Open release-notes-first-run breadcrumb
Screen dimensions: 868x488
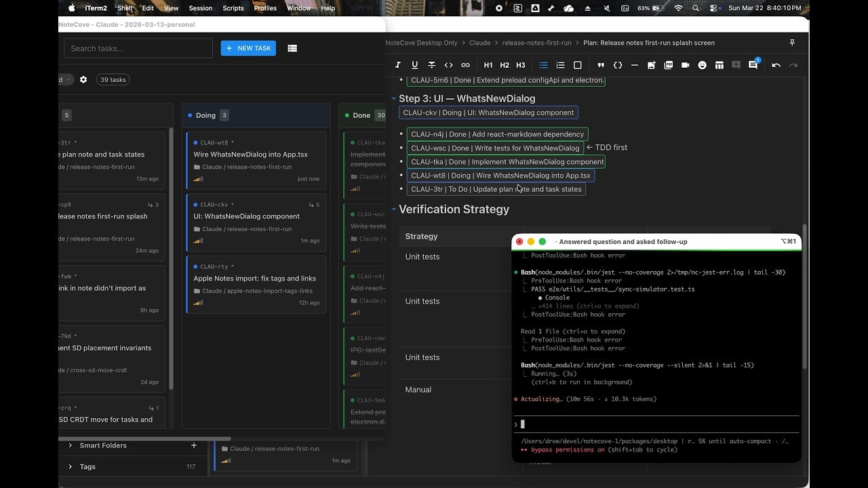tap(536, 43)
